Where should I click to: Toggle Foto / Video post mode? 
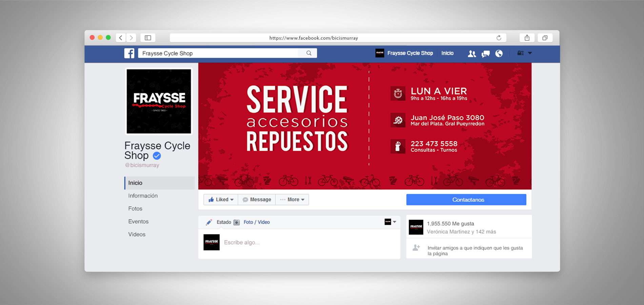257,222
